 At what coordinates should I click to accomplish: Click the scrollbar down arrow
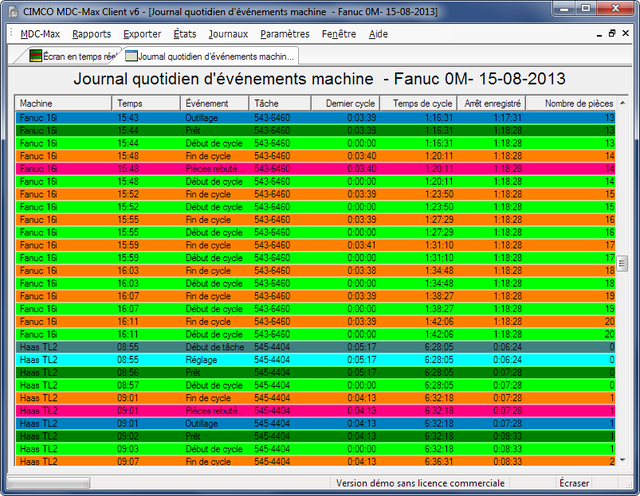tap(622, 460)
